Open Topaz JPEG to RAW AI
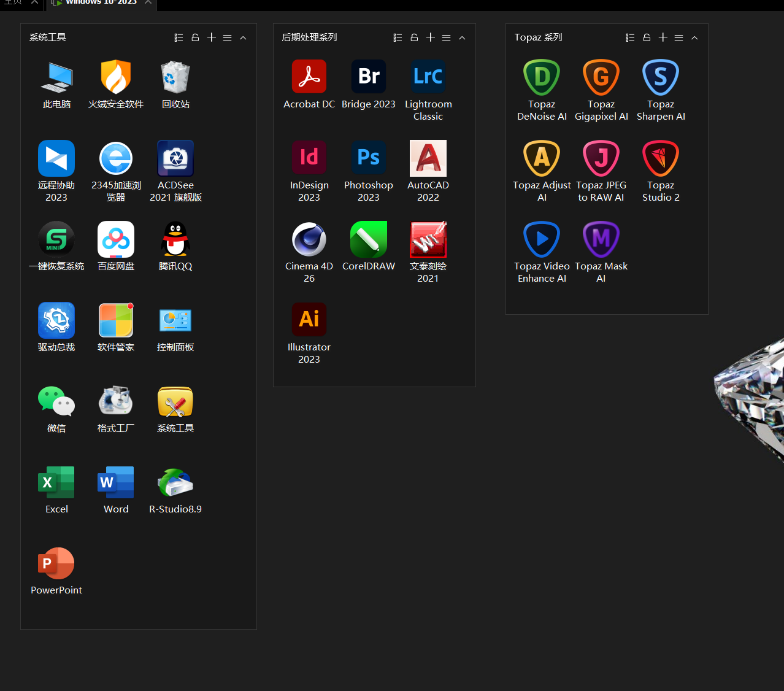This screenshot has height=691, width=784. pyautogui.click(x=601, y=158)
